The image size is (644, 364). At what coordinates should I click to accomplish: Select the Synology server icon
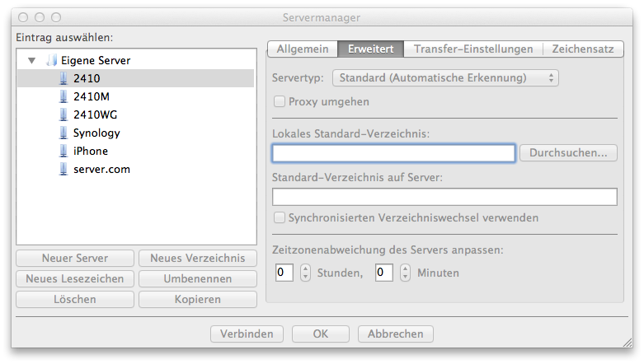[63, 133]
